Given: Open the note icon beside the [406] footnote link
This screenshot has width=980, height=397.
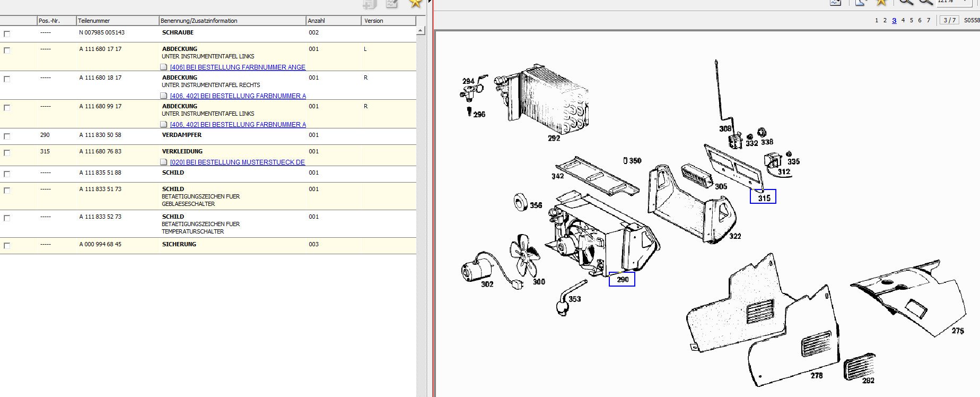Looking at the screenshot, I should [x=164, y=67].
